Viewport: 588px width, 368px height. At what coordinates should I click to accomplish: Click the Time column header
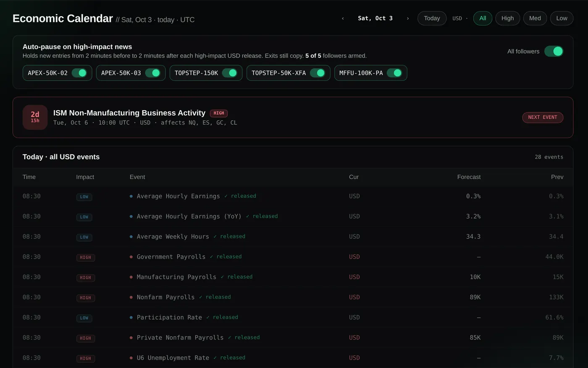coord(29,177)
